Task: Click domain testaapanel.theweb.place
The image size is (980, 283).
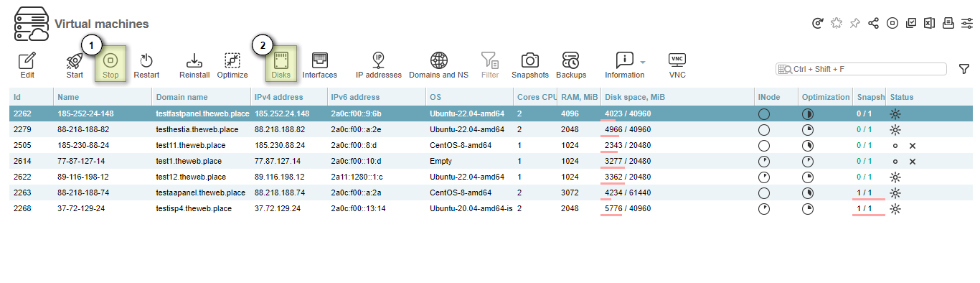Action: pyautogui.click(x=200, y=192)
